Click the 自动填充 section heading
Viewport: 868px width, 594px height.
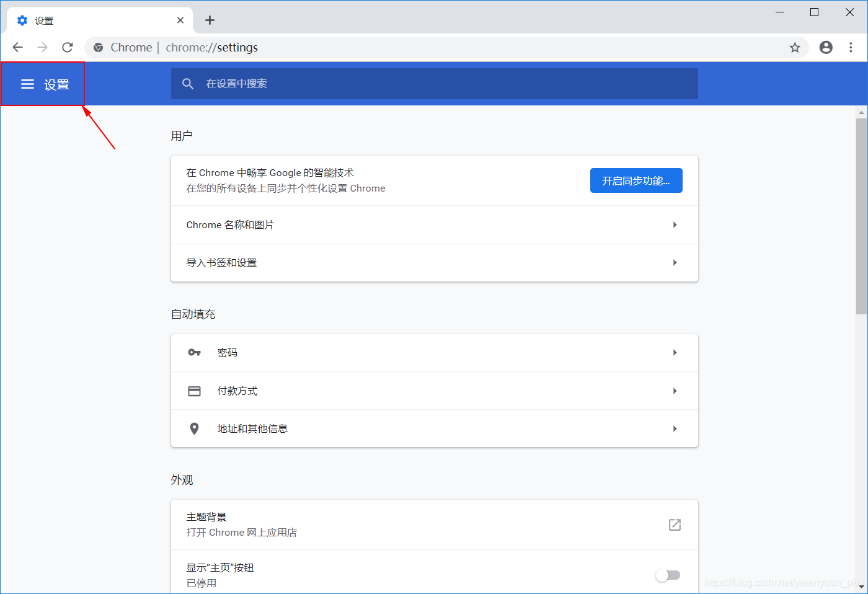(x=193, y=314)
